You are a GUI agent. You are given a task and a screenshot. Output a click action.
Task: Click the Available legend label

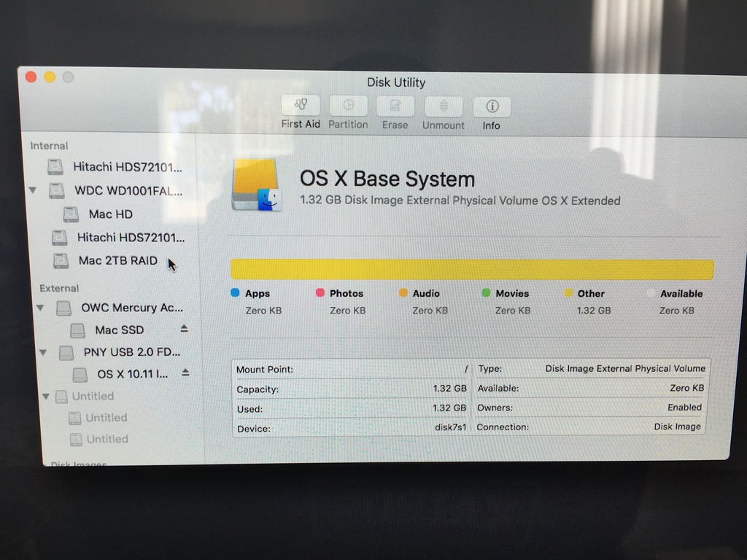(x=681, y=294)
